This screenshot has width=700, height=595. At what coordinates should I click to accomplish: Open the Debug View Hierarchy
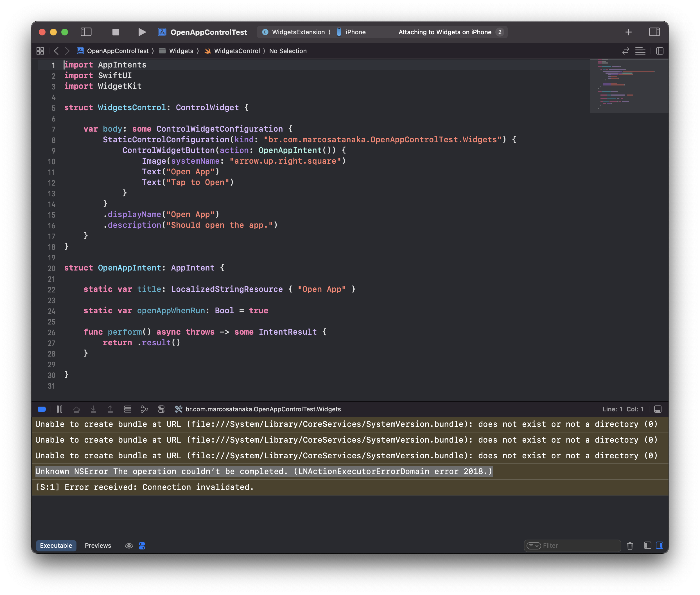point(128,409)
